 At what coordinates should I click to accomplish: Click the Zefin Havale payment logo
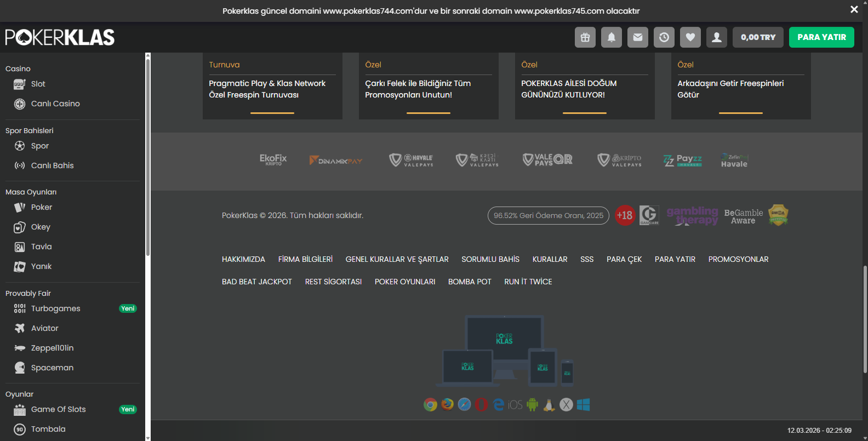(x=734, y=161)
